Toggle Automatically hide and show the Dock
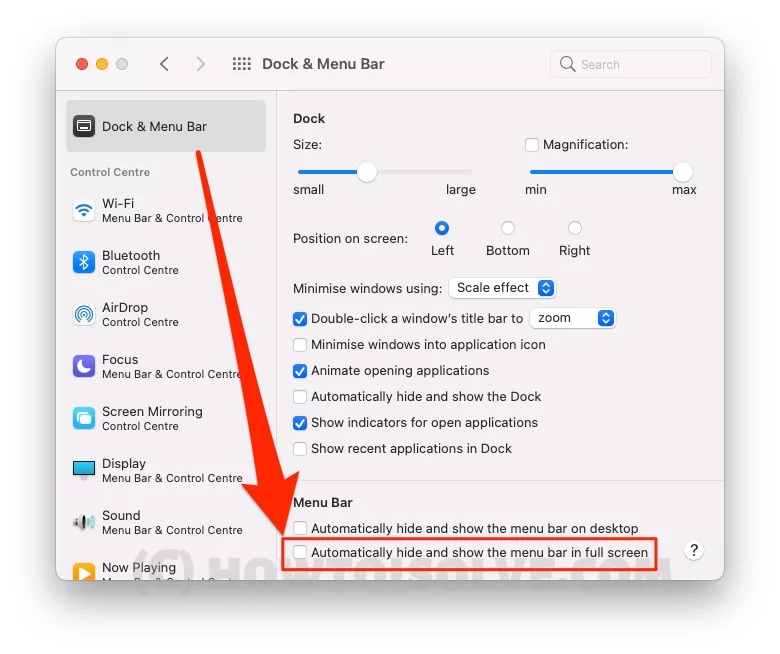 point(300,397)
